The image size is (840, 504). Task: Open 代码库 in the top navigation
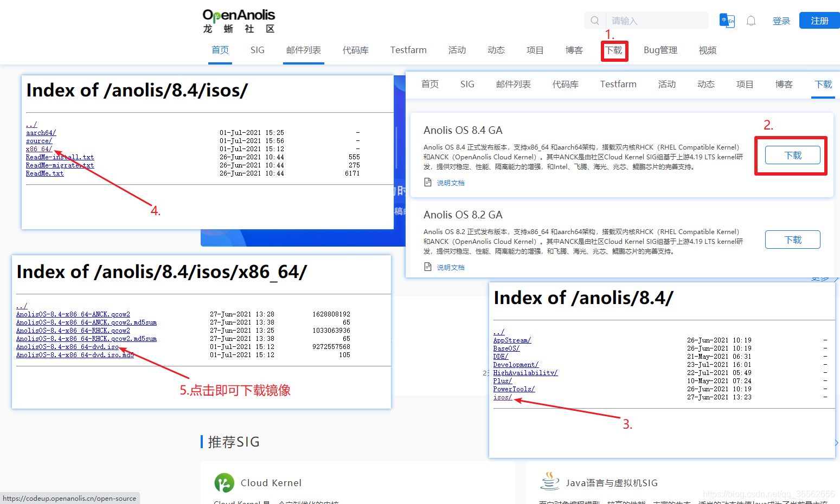click(x=356, y=50)
